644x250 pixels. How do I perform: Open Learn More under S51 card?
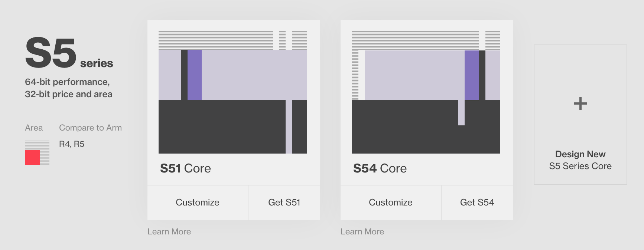click(x=169, y=231)
